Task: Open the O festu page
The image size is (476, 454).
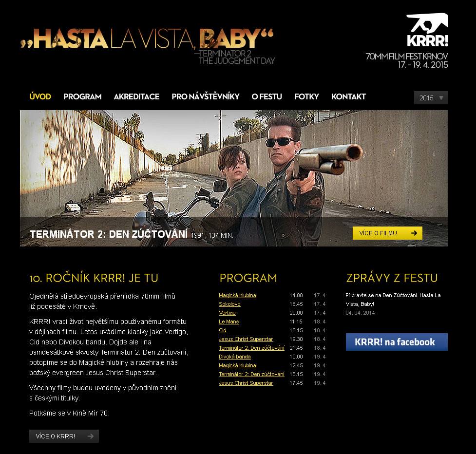Action: tap(267, 96)
